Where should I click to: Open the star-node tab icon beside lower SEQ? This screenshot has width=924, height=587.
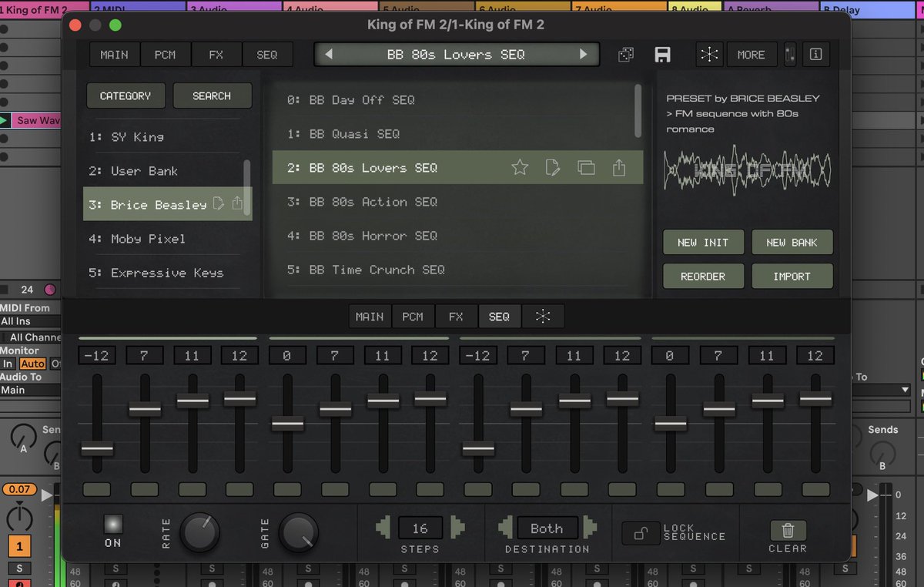pyautogui.click(x=543, y=317)
